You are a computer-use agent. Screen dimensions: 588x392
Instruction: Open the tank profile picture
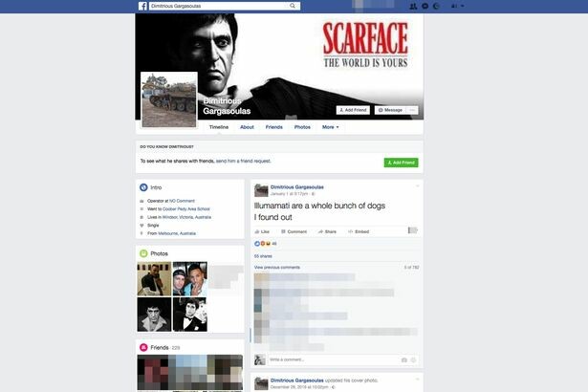click(x=168, y=99)
